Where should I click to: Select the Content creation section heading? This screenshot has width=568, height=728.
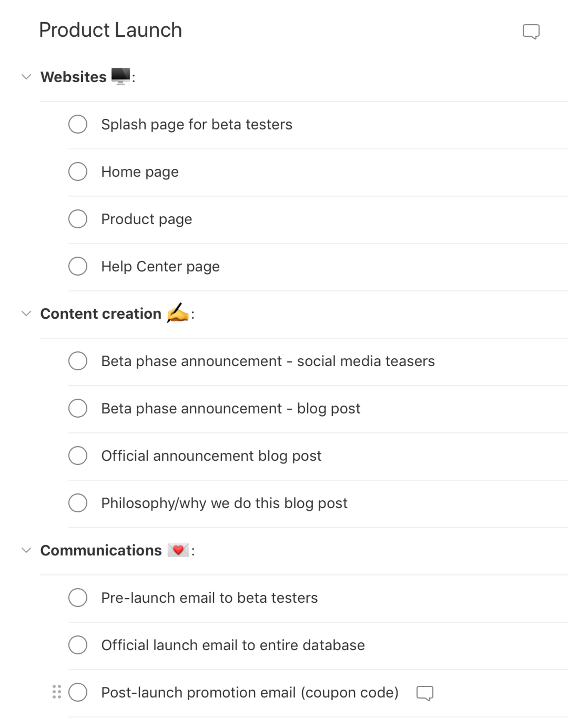point(101,314)
